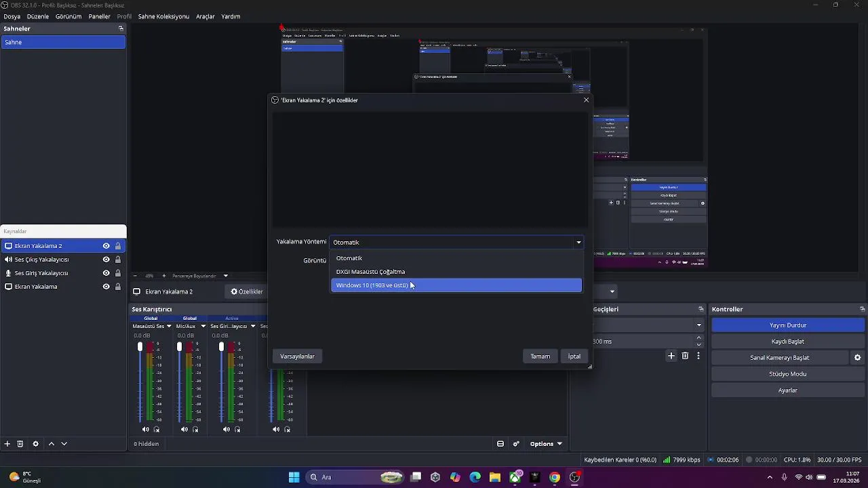Toggle lock on Ekran Yakalama source

click(x=118, y=287)
